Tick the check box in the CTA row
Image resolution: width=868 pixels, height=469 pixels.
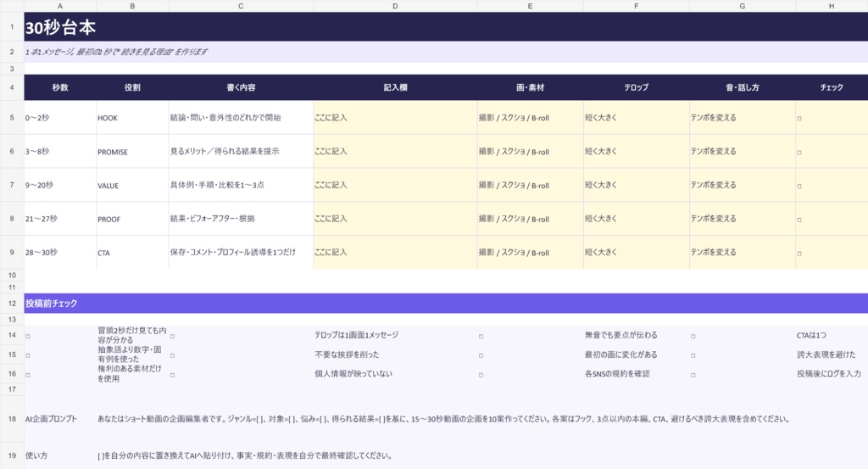[798, 254]
